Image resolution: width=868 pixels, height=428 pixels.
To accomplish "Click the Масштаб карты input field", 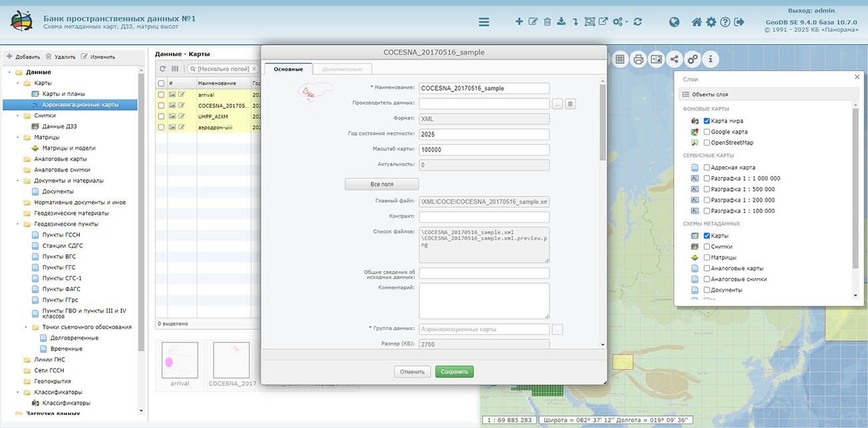I will (484, 150).
